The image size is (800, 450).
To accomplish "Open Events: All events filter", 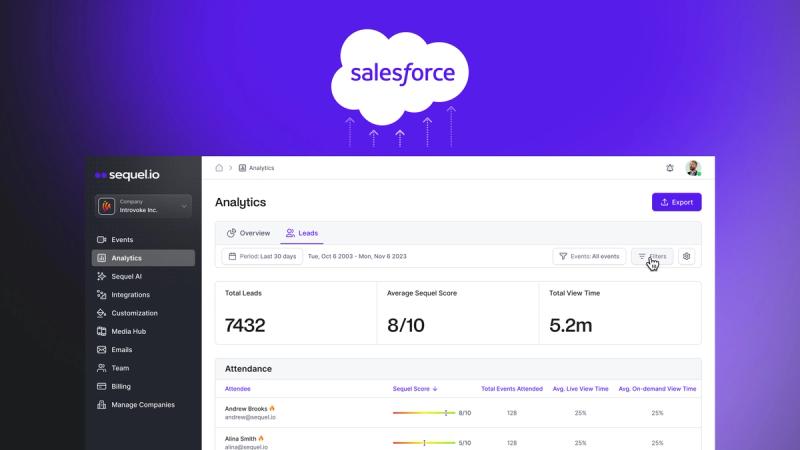I will (x=589, y=256).
